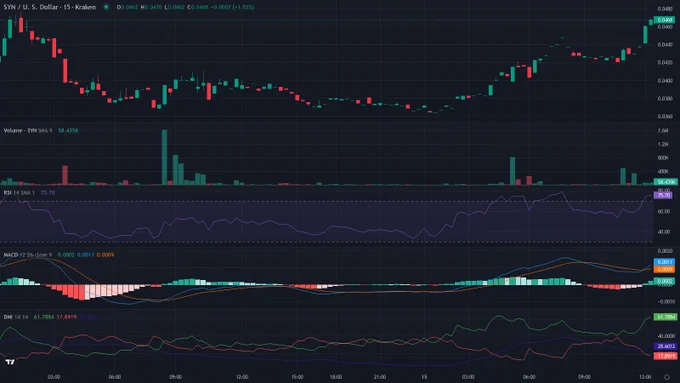Select the MACD 12 26 close 9 legend

(x=28, y=255)
